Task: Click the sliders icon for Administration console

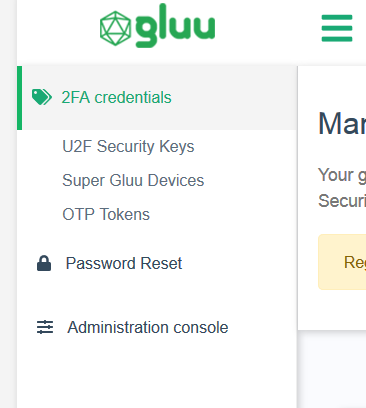Action: coord(45,327)
